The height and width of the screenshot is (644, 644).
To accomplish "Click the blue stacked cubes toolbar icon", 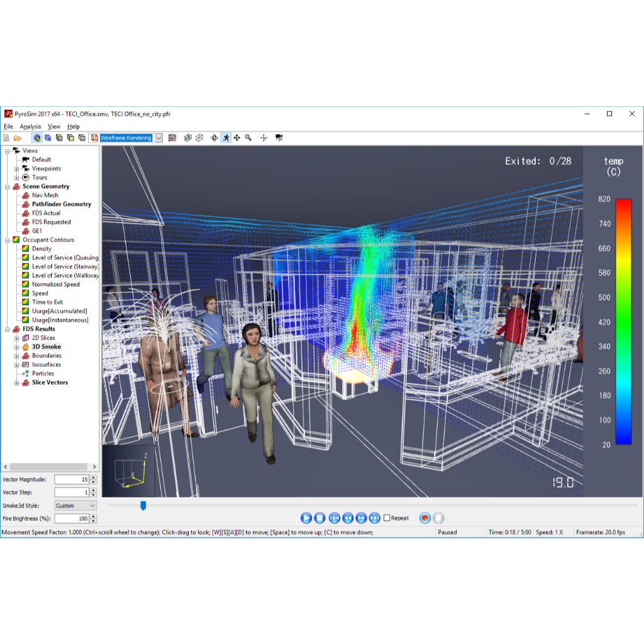I will (48, 138).
